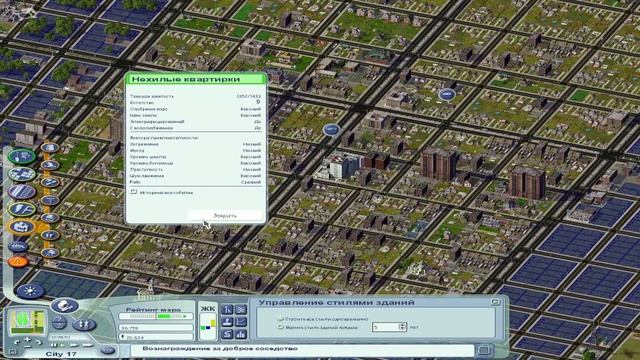Switch to mayor mode hard-hat button

tap(64, 306)
